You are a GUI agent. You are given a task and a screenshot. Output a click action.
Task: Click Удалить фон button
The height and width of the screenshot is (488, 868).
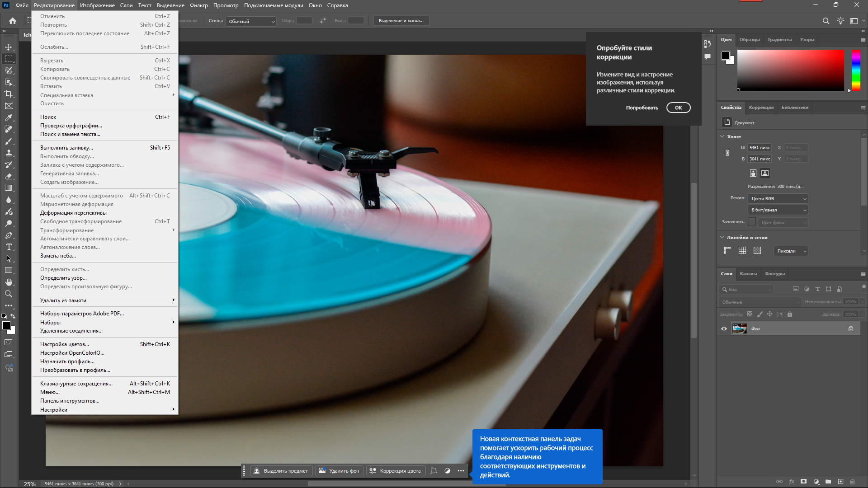pos(339,471)
